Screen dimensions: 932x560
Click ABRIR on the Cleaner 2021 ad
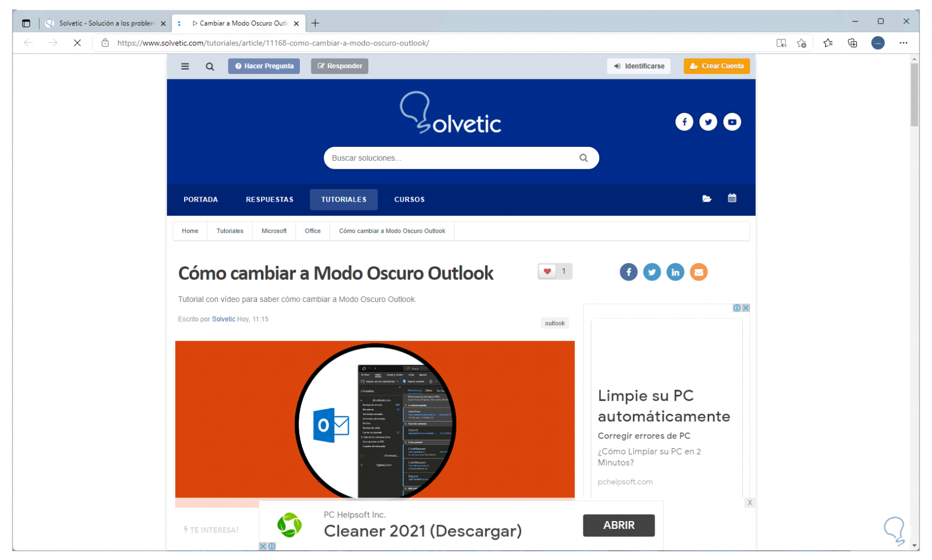point(619,525)
